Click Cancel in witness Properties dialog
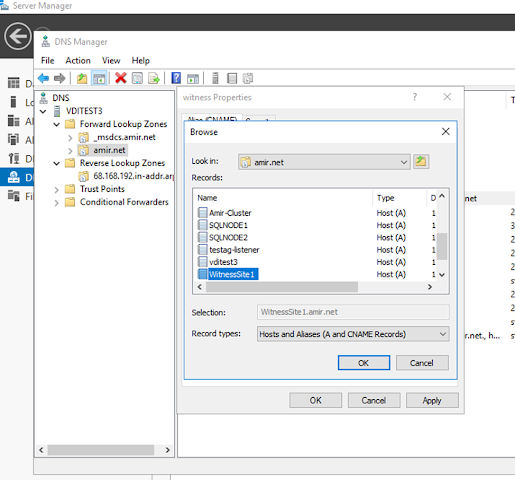This screenshot has width=515, height=480. click(x=374, y=400)
